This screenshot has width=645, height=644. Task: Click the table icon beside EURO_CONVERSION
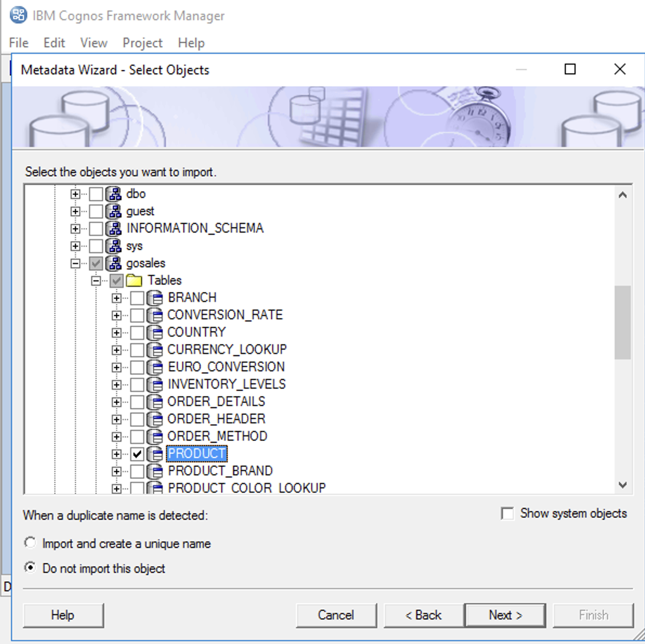(x=156, y=366)
